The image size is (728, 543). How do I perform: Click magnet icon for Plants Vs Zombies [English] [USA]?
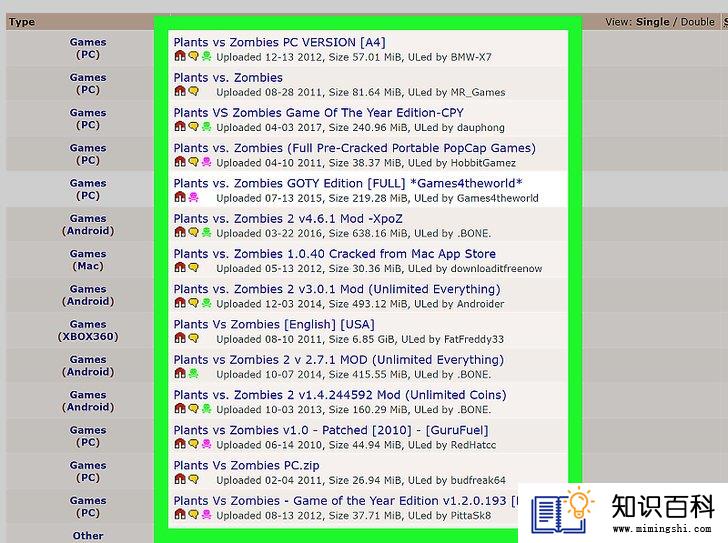point(180,338)
